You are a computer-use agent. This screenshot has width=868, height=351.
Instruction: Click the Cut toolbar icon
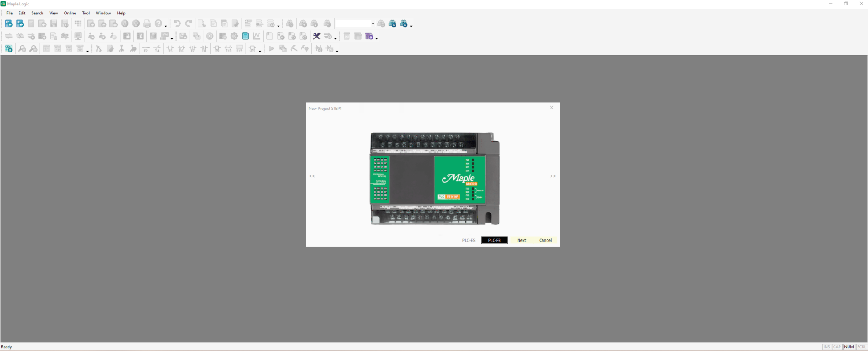click(202, 24)
